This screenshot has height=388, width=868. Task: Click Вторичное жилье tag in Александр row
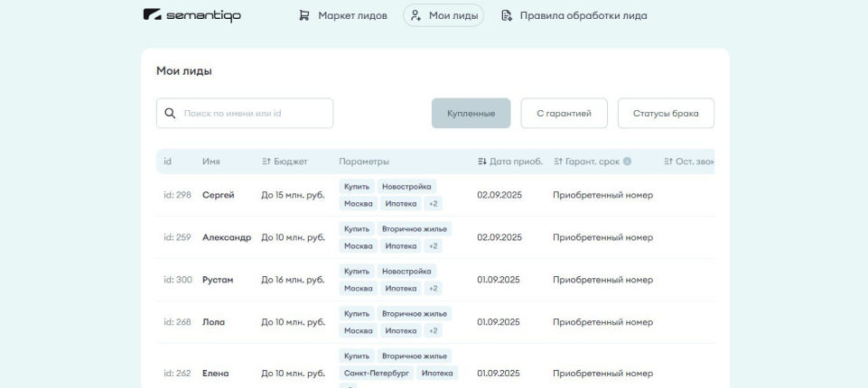click(x=414, y=229)
